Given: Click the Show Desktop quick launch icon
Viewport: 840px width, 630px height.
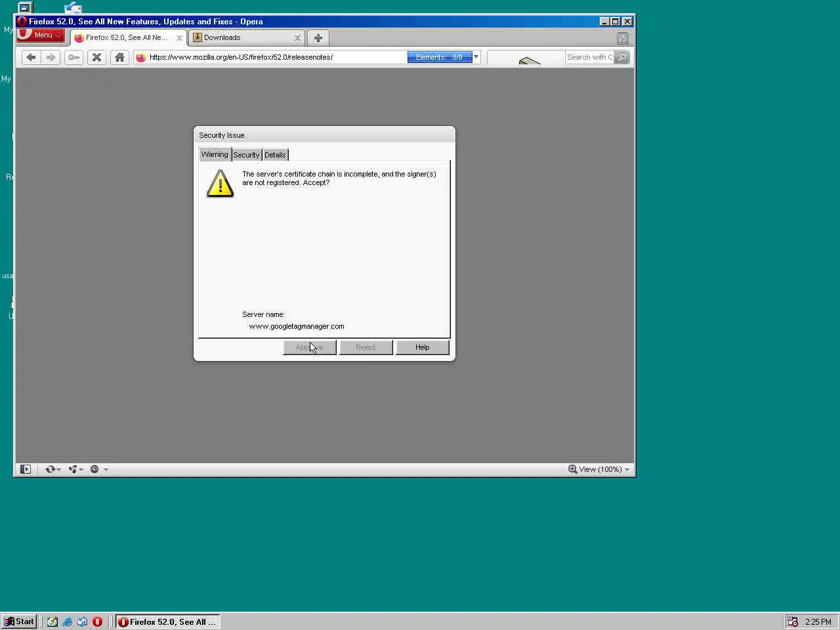Looking at the screenshot, I should point(52,621).
